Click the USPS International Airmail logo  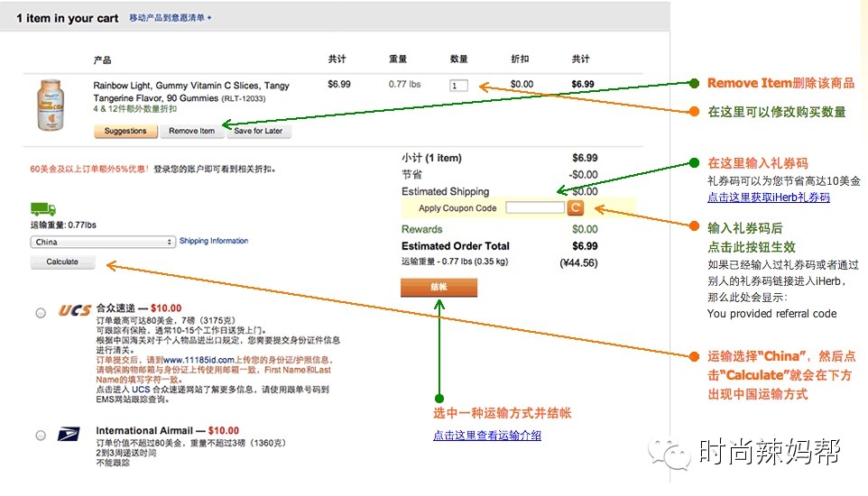tap(69, 434)
